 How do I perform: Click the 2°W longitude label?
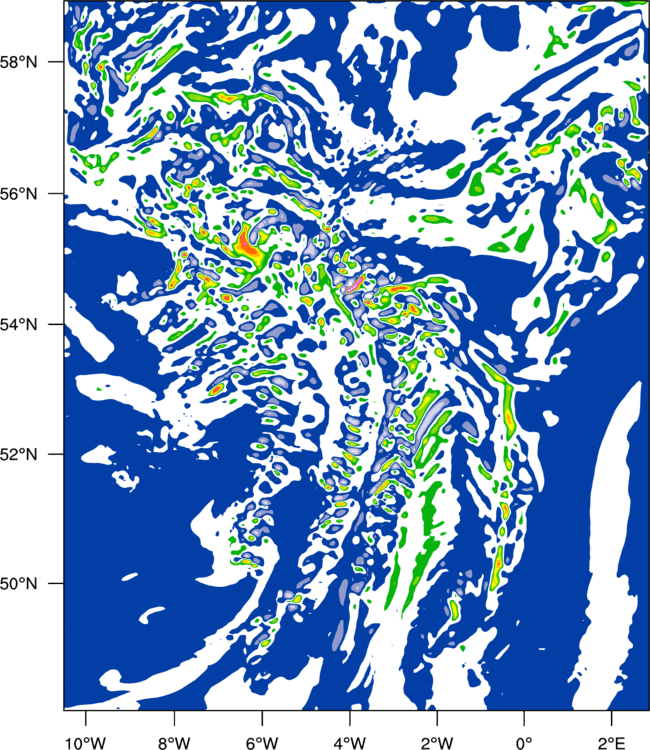[437, 743]
